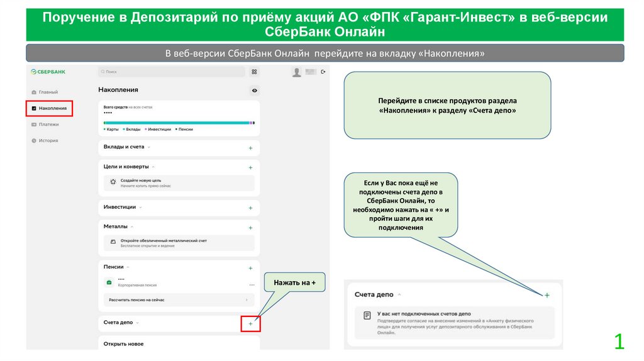644x361 pixels.
Task: Click the Бесплатное открытие и ведение subtitle
Action: pyautogui.click(x=147, y=246)
